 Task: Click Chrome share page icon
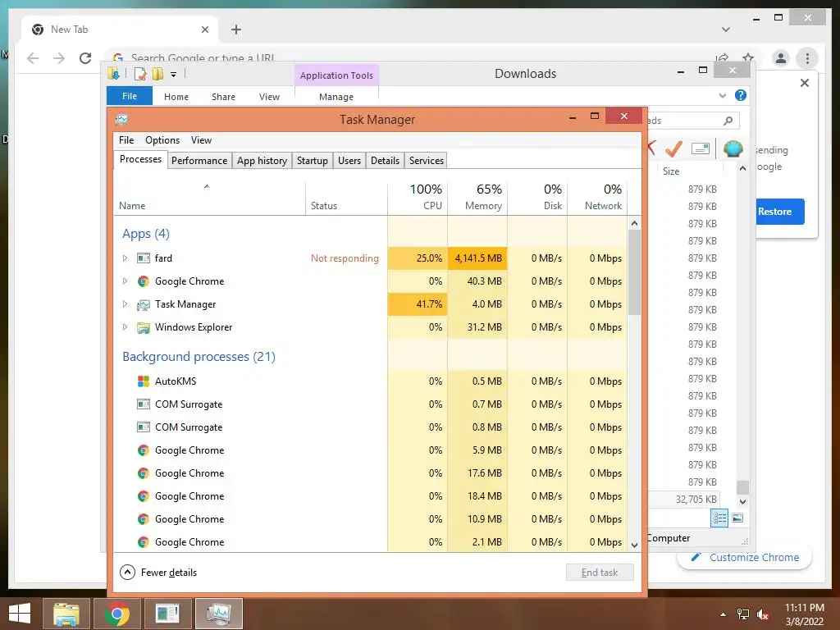722,57
